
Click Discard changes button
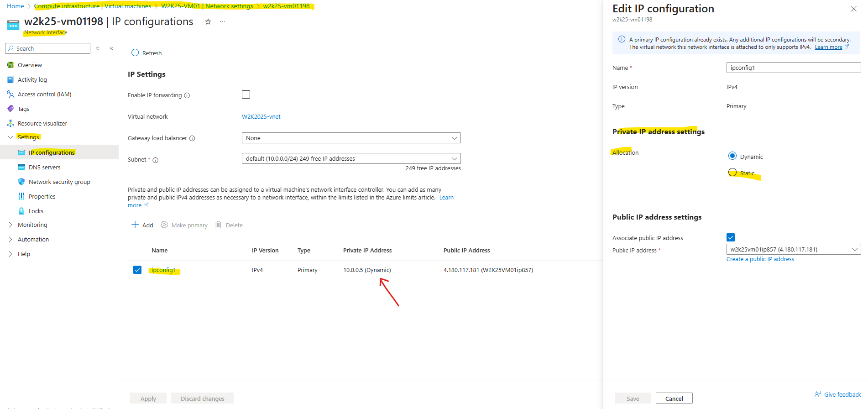coord(203,398)
